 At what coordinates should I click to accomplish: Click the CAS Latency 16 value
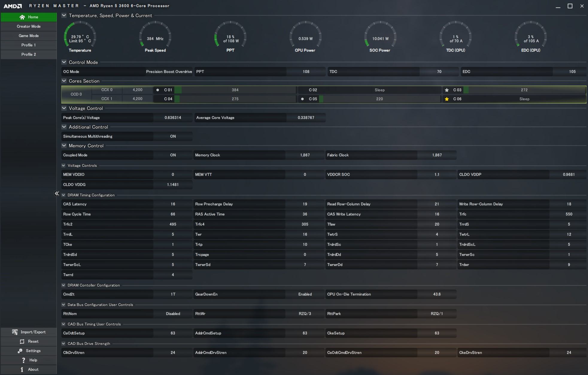click(x=173, y=204)
